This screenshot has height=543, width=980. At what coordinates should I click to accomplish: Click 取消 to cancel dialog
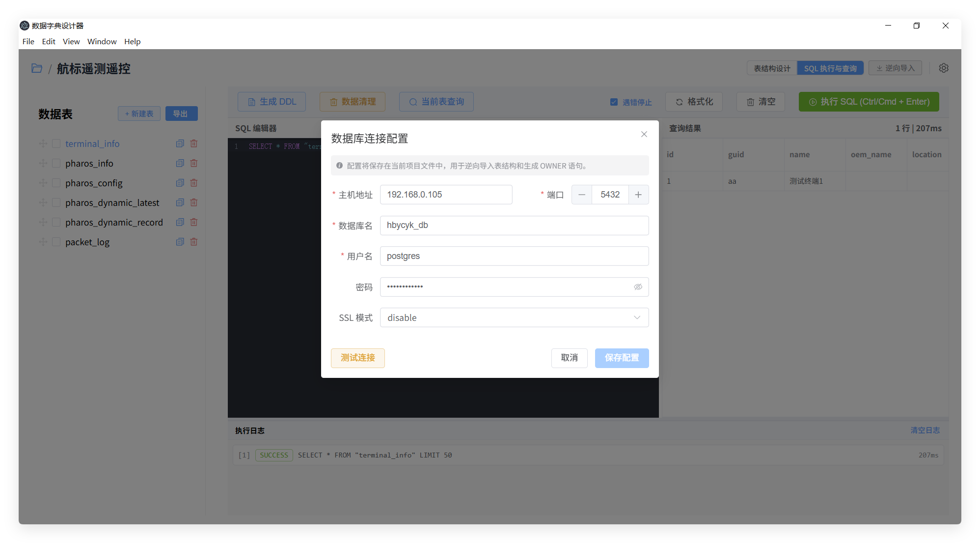click(569, 358)
